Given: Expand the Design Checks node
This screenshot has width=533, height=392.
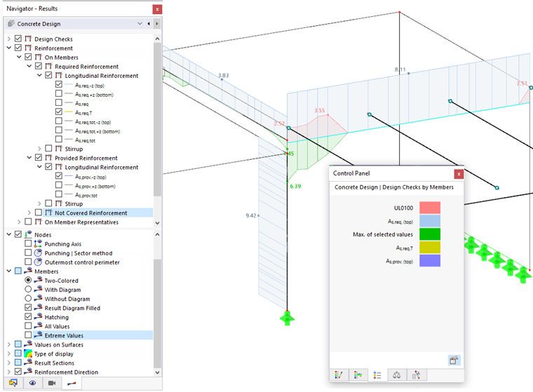Looking at the screenshot, I should click(9, 39).
